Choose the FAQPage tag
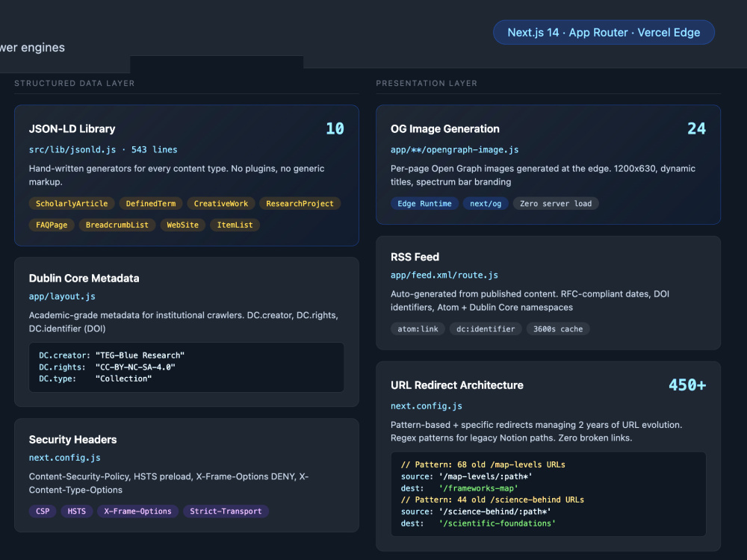 point(52,225)
